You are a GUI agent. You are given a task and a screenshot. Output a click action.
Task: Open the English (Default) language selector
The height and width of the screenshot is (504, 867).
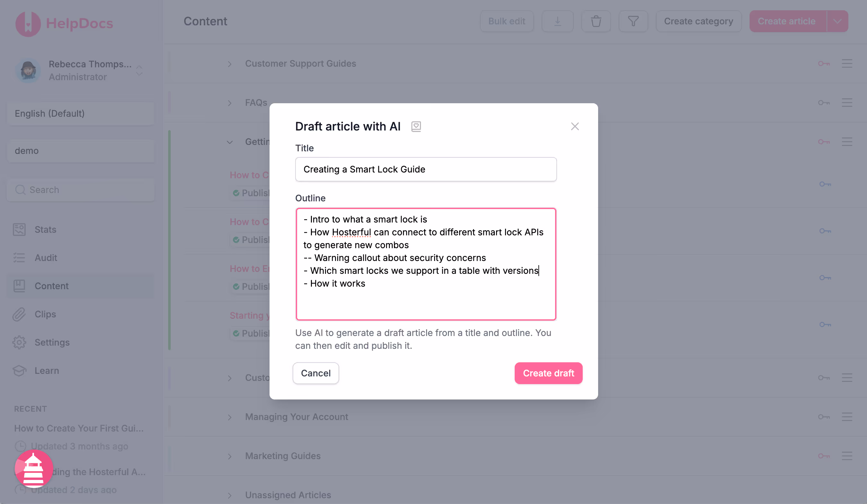tap(81, 113)
